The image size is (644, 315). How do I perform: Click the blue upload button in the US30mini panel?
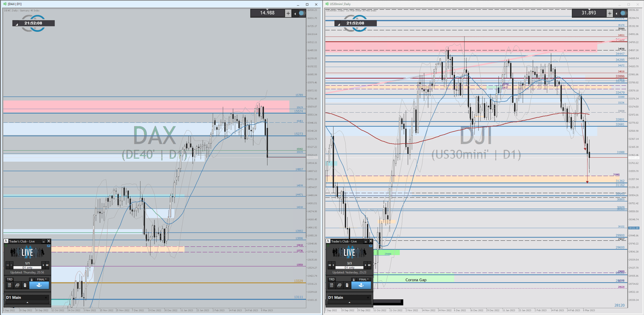point(361,285)
